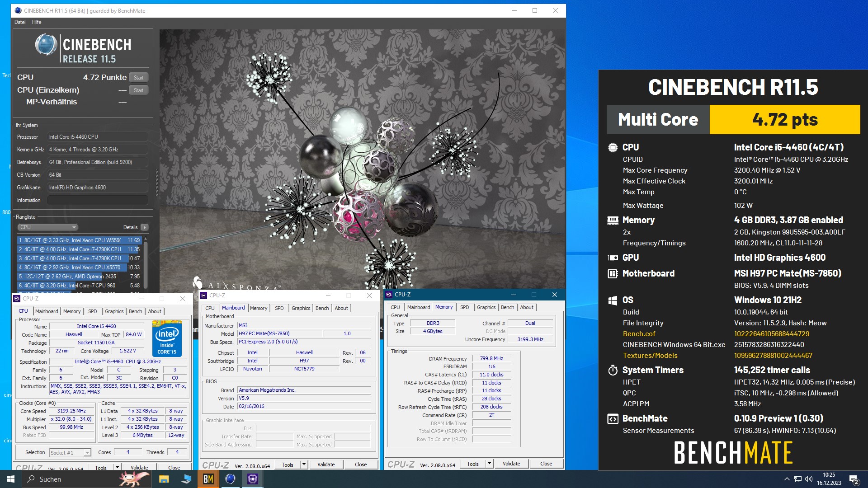Open SPD tab in left CPU-Z window
Viewport: 868px width, 488px height.
[92, 311]
